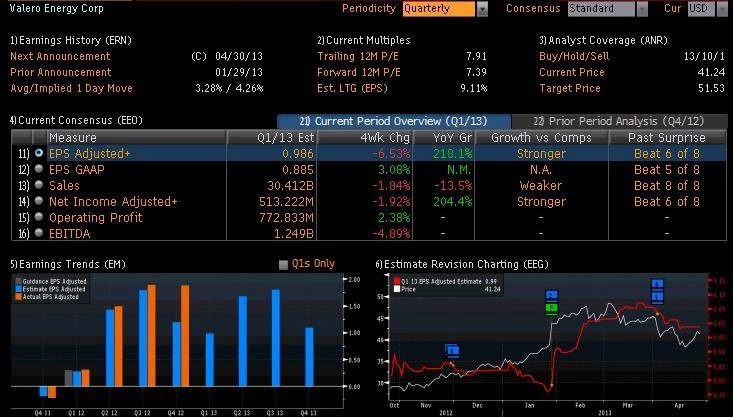Viewport: 733px width, 417px height.
Task: Click the Past Surprise column header
Action: click(667, 137)
